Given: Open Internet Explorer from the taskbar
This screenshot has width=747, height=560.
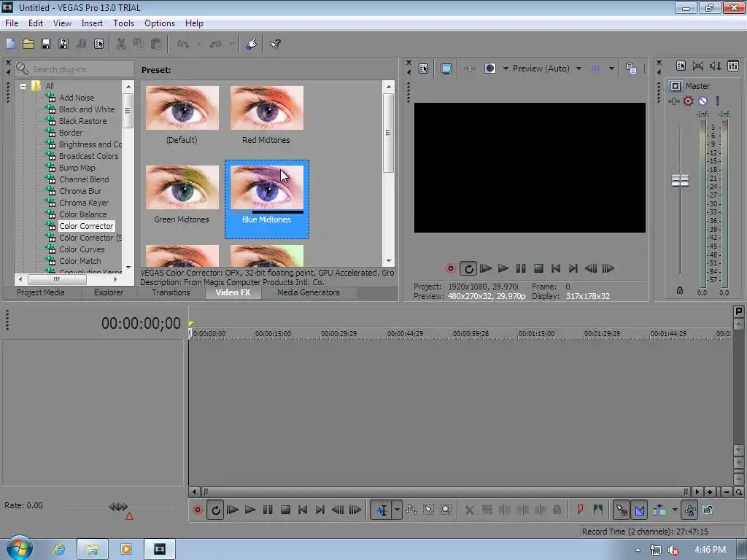Looking at the screenshot, I should 59,549.
